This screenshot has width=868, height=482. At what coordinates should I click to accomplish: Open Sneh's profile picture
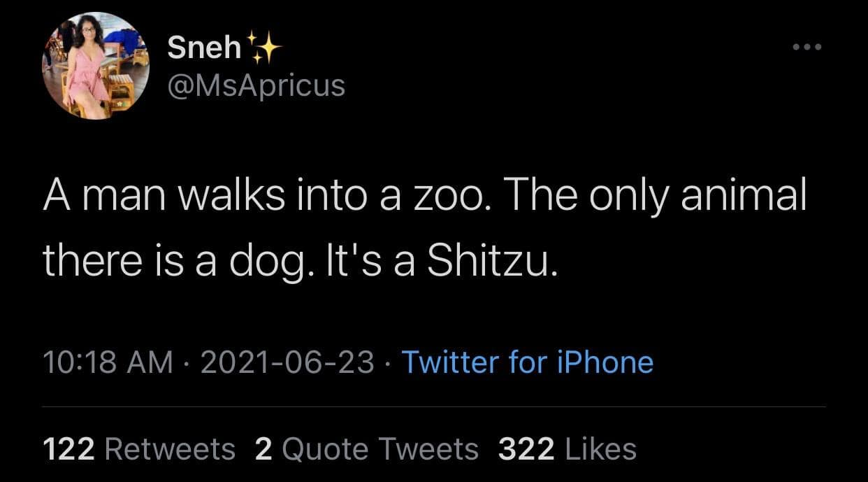96,66
